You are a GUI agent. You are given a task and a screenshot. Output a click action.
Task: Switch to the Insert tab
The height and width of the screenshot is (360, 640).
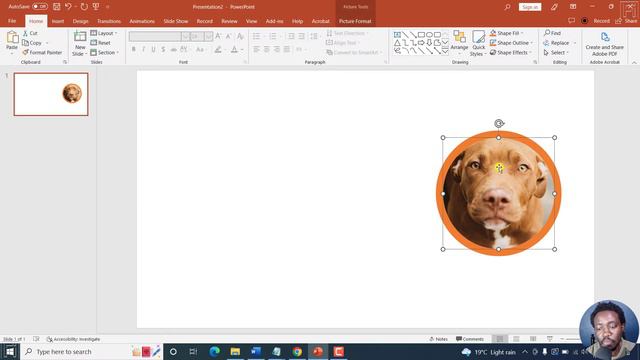coord(58,21)
